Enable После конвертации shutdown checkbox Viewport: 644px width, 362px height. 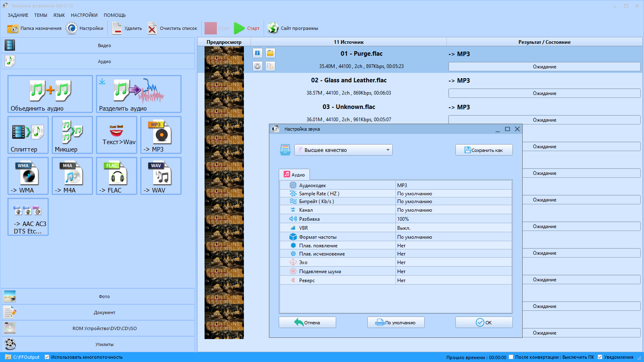click(x=511, y=357)
